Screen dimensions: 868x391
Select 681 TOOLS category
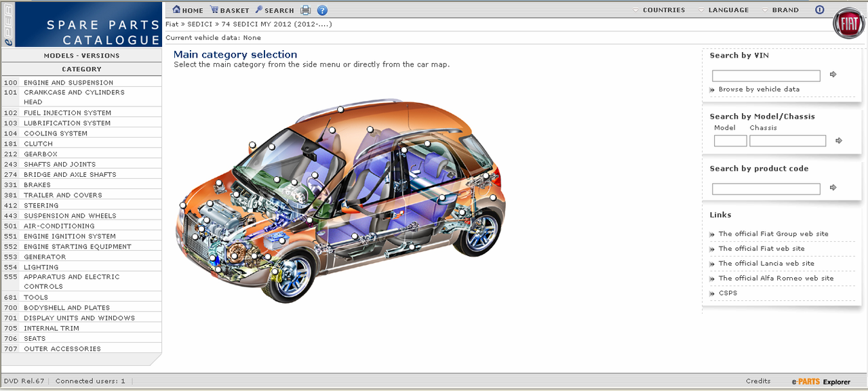81,297
